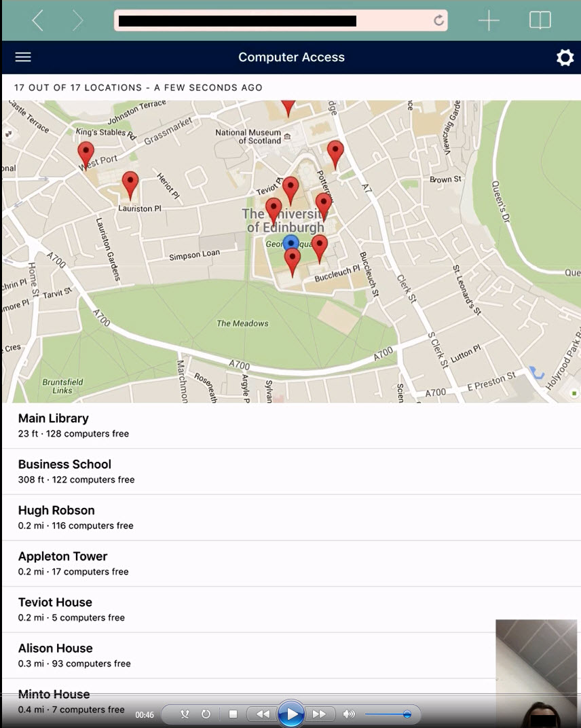This screenshot has height=728, width=581.
Task: Click the Computer Access page title
Action: pyautogui.click(x=291, y=57)
